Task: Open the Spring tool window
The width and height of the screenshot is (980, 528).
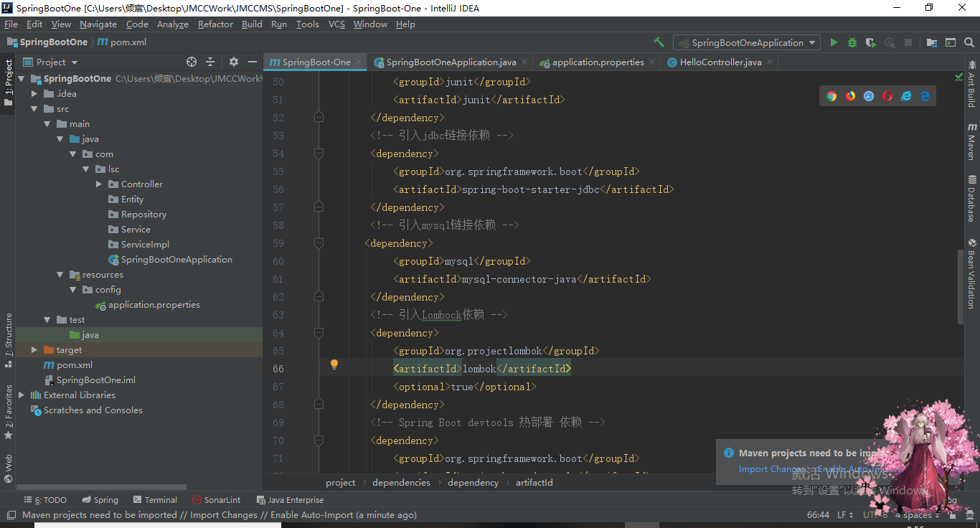Action: pyautogui.click(x=100, y=500)
